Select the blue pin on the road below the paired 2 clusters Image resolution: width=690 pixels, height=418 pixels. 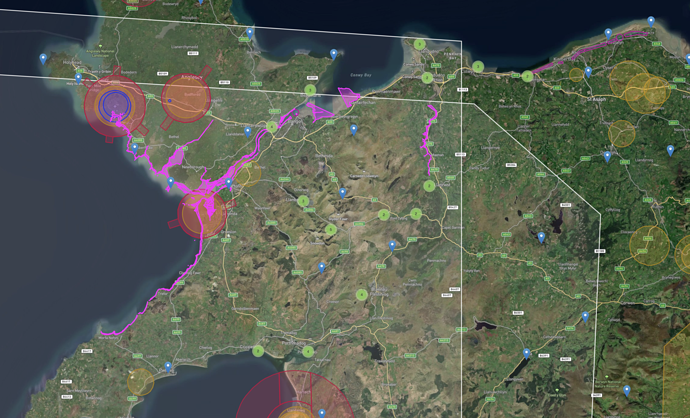tap(392, 246)
